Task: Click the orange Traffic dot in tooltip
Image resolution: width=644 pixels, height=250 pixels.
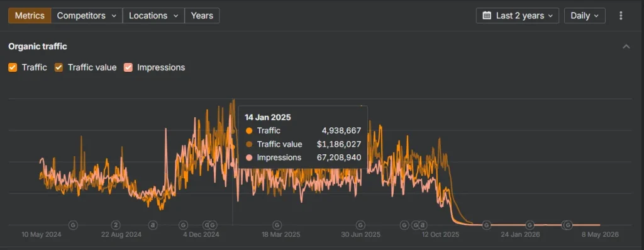Action: [x=249, y=131]
